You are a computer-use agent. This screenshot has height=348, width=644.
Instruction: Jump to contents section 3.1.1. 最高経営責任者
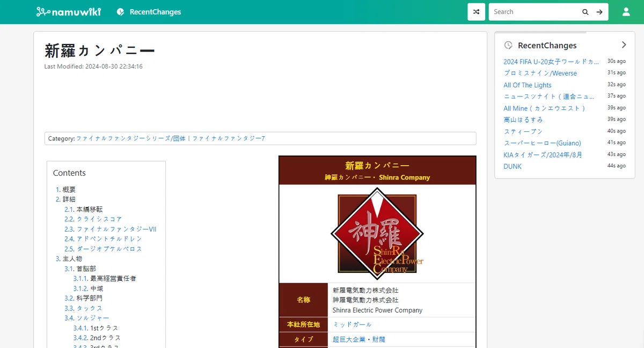click(x=105, y=278)
